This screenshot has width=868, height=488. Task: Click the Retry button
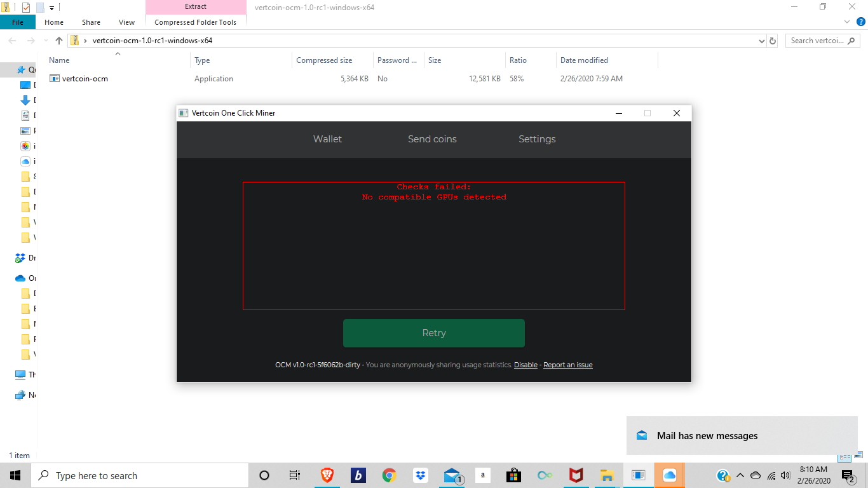(x=434, y=333)
